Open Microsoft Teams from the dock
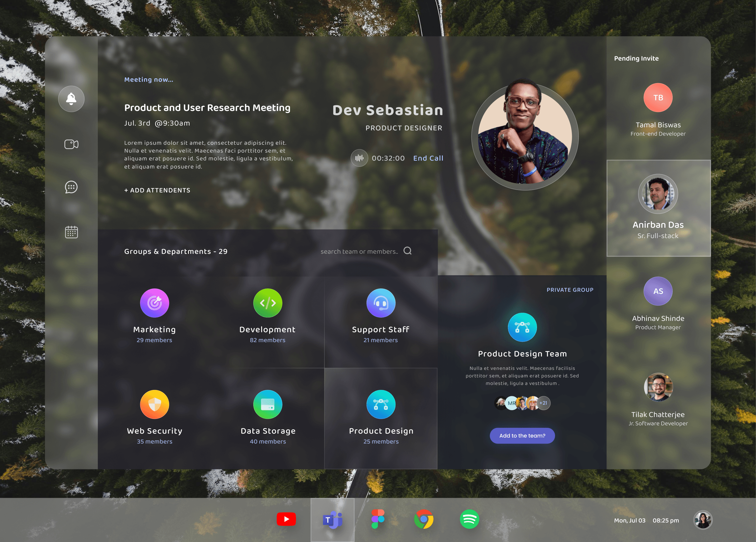This screenshot has height=542, width=756. pos(332,520)
